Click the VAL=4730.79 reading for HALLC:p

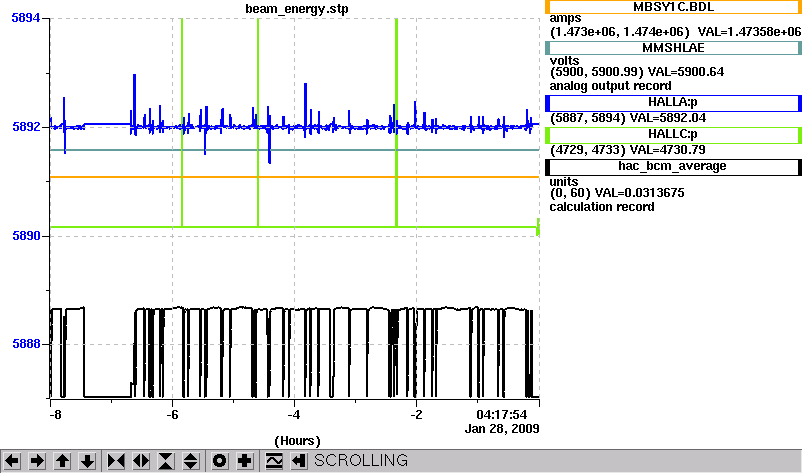pos(667,150)
